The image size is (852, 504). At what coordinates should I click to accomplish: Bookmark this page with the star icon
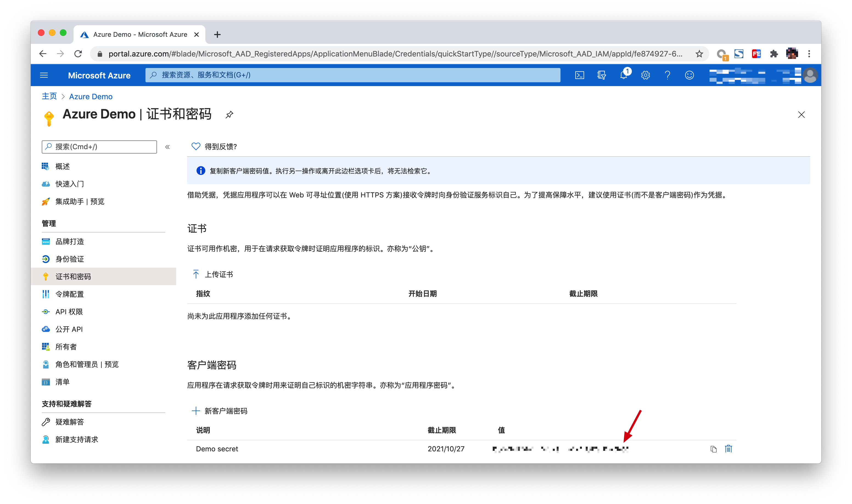click(699, 54)
